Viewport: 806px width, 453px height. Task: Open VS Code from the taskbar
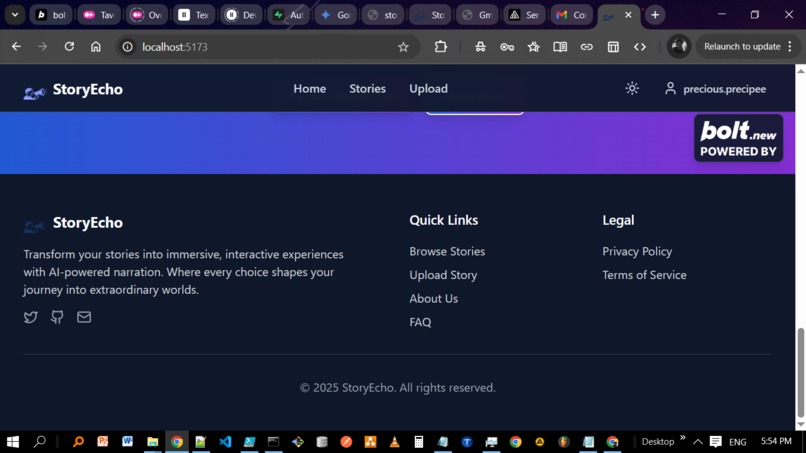[x=225, y=442]
